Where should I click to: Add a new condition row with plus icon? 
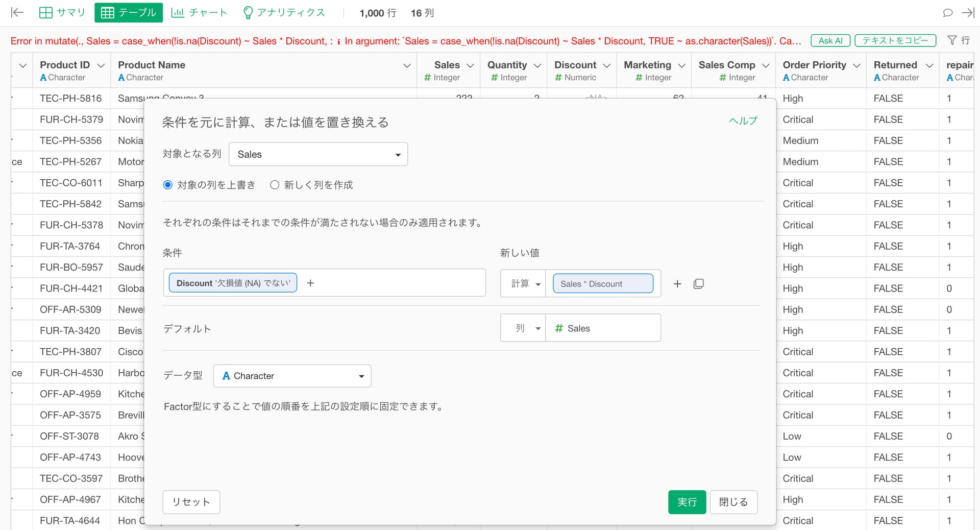pos(677,284)
